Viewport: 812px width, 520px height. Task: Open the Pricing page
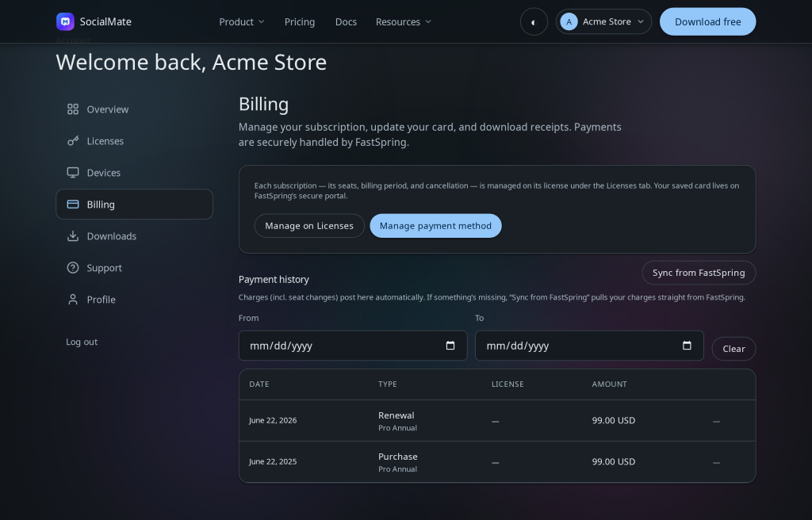299,21
